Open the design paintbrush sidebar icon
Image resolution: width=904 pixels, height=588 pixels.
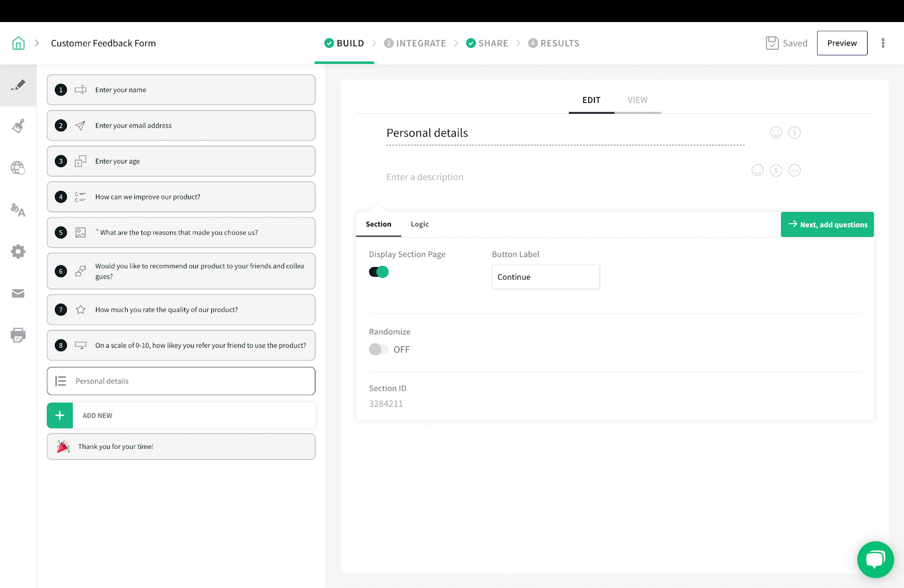18,126
